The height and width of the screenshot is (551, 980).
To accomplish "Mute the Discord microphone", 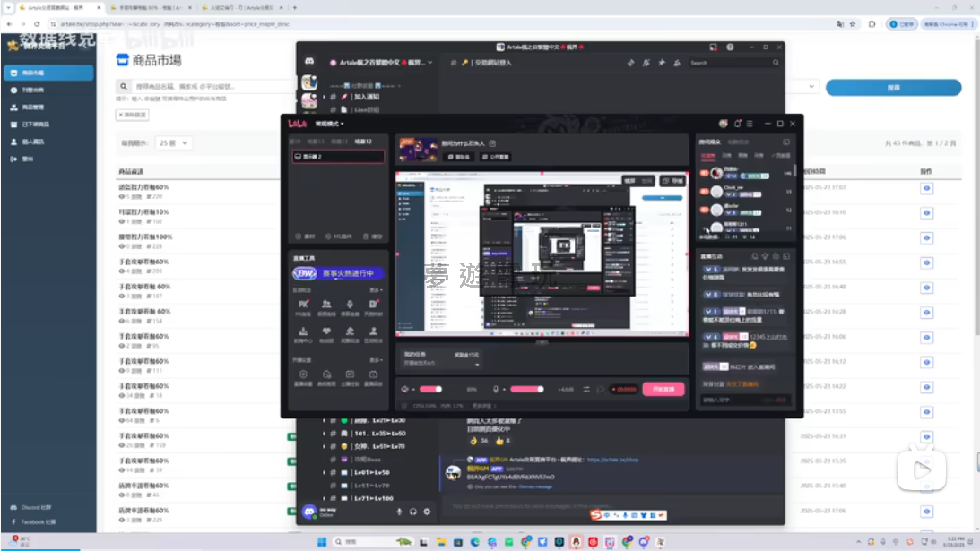I will pos(399,512).
